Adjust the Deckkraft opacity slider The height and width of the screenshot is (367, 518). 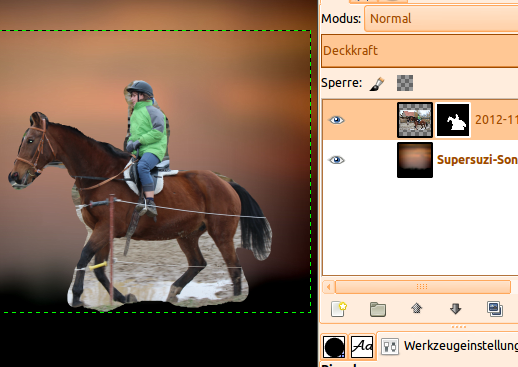pyautogui.click(x=420, y=51)
